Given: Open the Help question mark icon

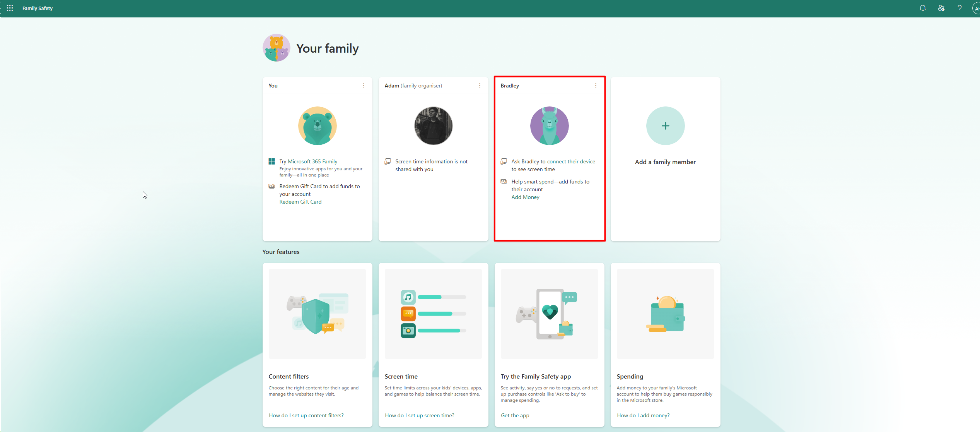Looking at the screenshot, I should [x=960, y=8].
